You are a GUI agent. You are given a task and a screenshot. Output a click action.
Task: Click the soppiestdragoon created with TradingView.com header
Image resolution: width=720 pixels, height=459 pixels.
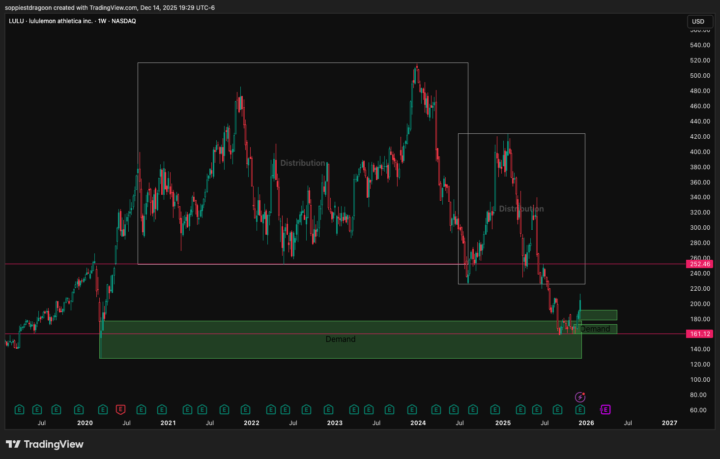[x=110, y=8]
